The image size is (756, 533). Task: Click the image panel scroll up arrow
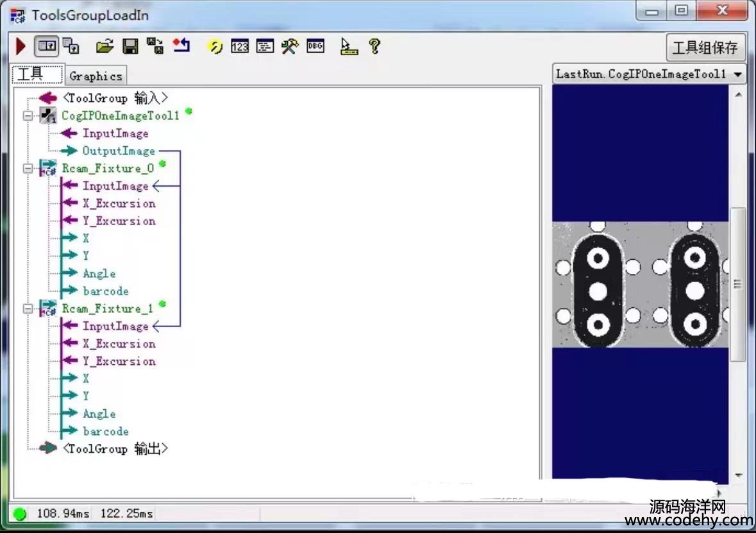click(x=738, y=95)
